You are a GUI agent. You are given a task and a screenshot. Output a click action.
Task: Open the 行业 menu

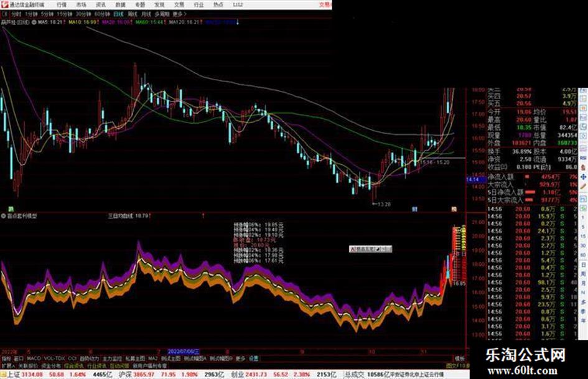tap(198, 5)
